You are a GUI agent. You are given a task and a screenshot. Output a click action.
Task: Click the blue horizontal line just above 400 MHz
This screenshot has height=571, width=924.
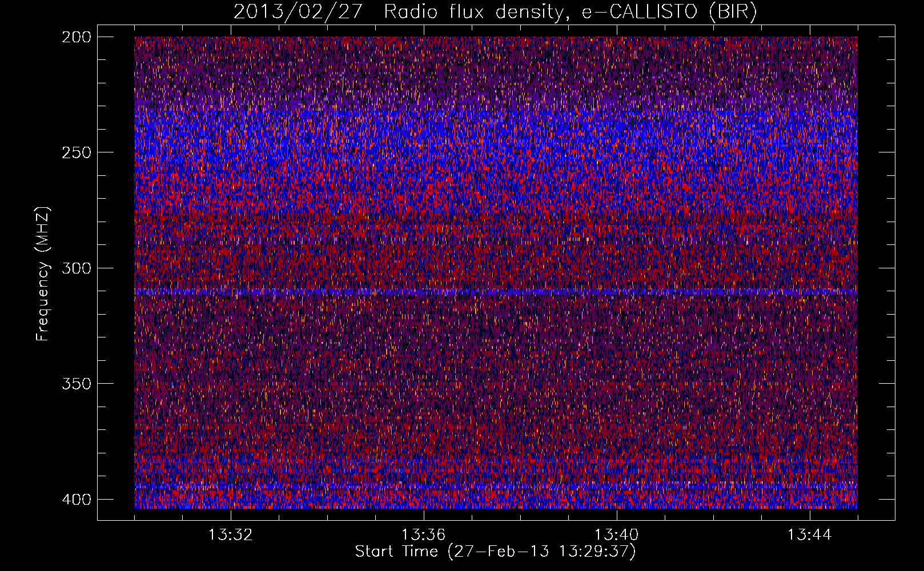click(496, 486)
